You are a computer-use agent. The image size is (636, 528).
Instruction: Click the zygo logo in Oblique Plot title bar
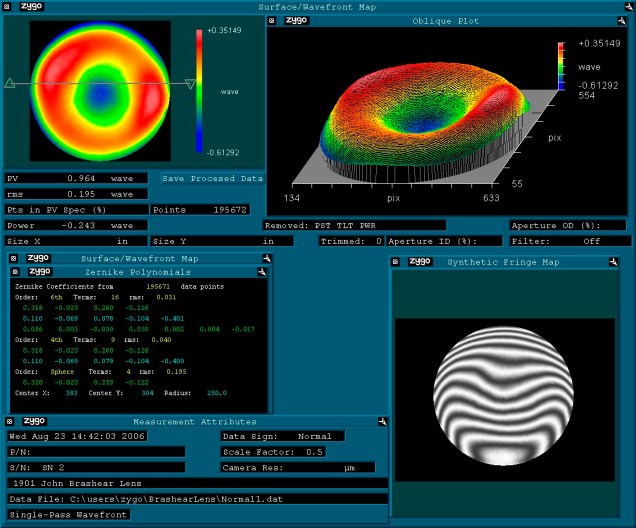[x=297, y=20]
